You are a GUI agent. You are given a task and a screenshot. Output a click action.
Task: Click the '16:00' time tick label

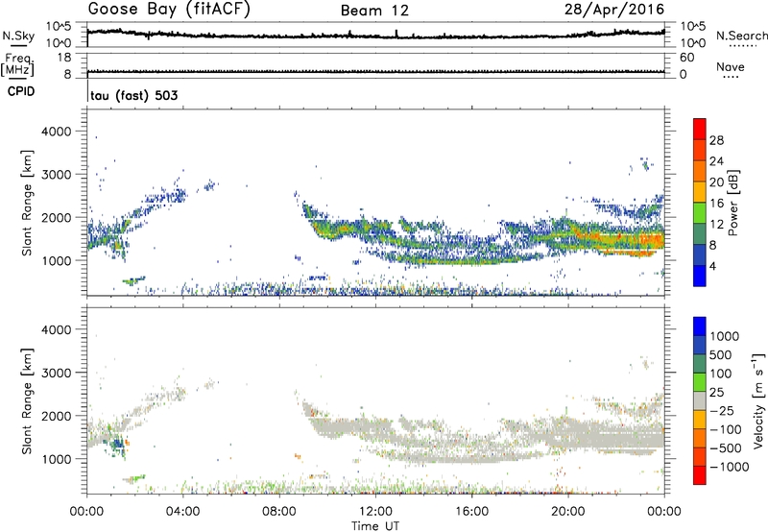pyautogui.click(x=471, y=512)
